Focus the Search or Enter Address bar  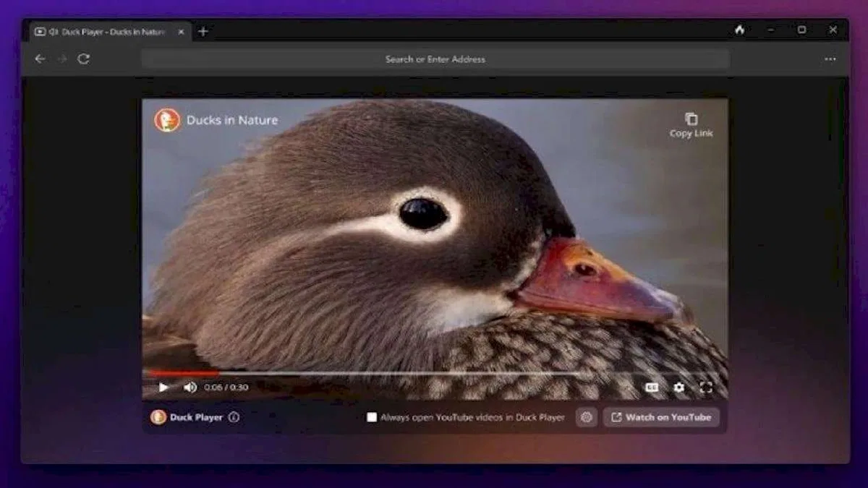435,59
